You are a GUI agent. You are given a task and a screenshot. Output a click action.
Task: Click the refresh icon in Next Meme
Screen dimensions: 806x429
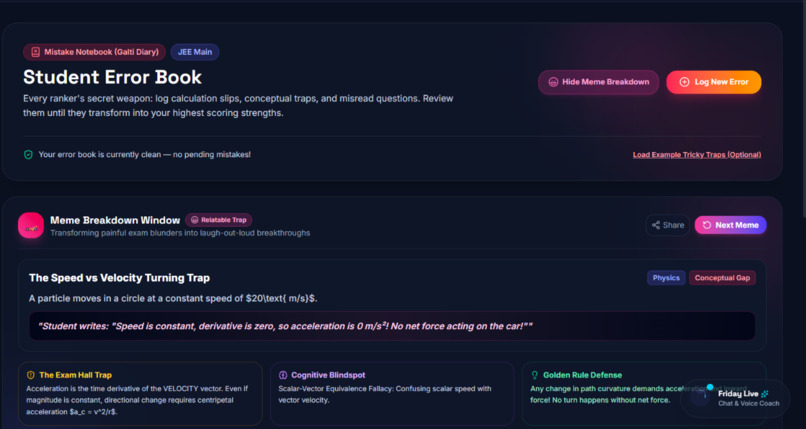(x=707, y=225)
